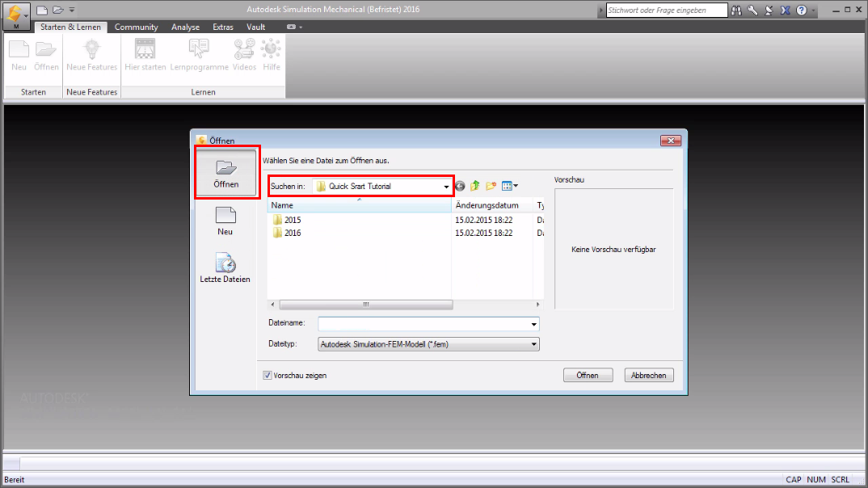The image size is (868, 488).
Task: Expand the quick access toolbar customize arrow
Action: click(x=72, y=10)
